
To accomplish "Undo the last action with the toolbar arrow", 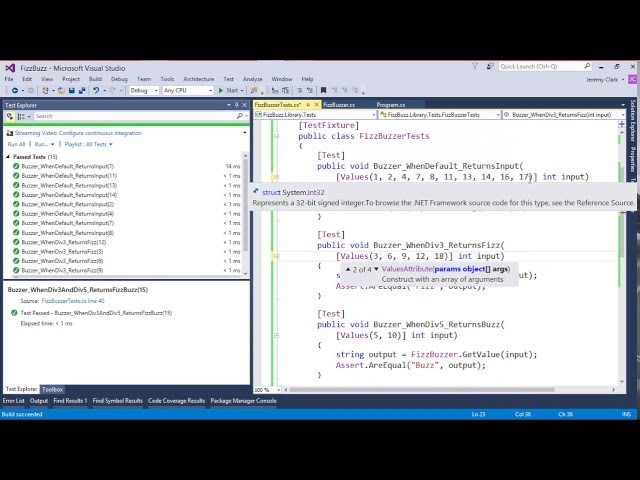I will 96,90.
